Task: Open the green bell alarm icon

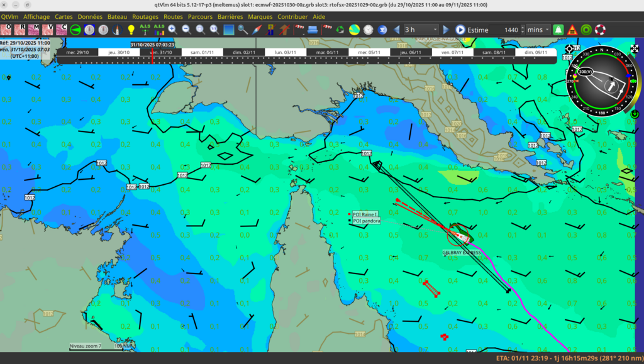Action: point(558,30)
